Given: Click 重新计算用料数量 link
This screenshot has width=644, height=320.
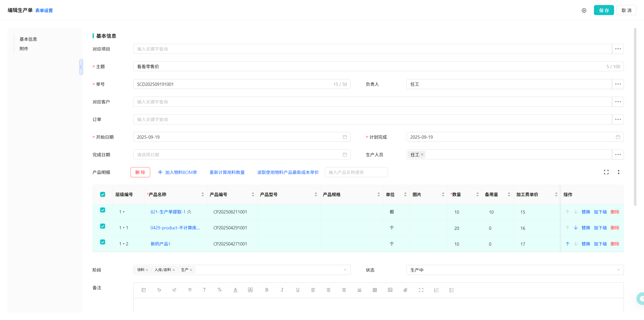Looking at the screenshot, I should coord(227,172).
